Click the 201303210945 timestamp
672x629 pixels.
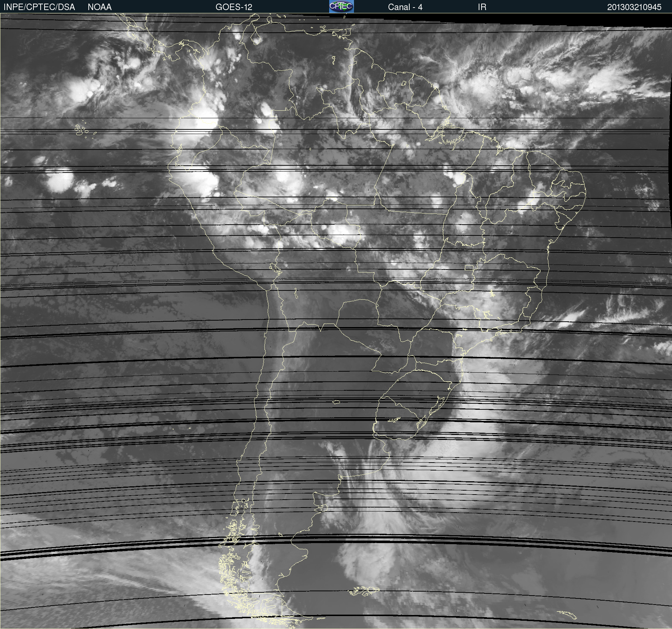click(x=634, y=7)
